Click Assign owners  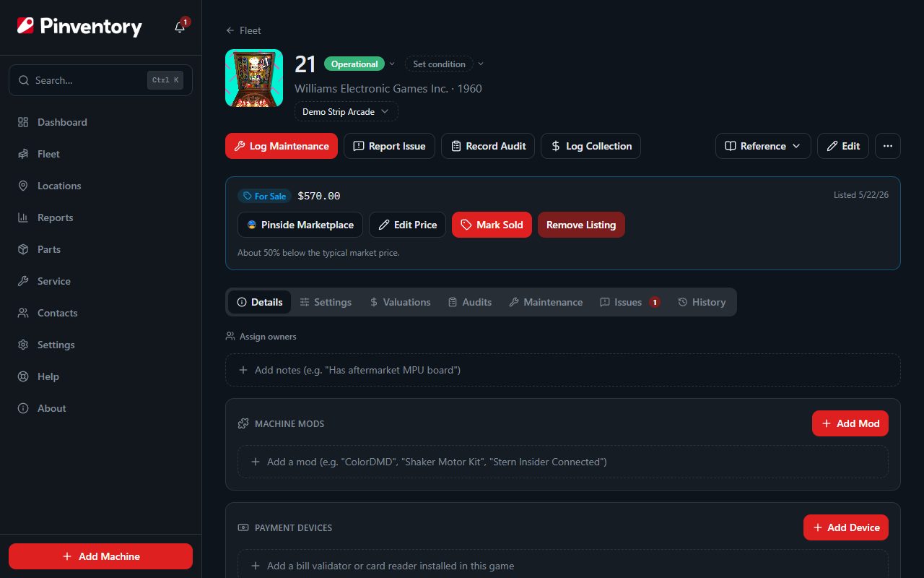pyautogui.click(x=261, y=337)
